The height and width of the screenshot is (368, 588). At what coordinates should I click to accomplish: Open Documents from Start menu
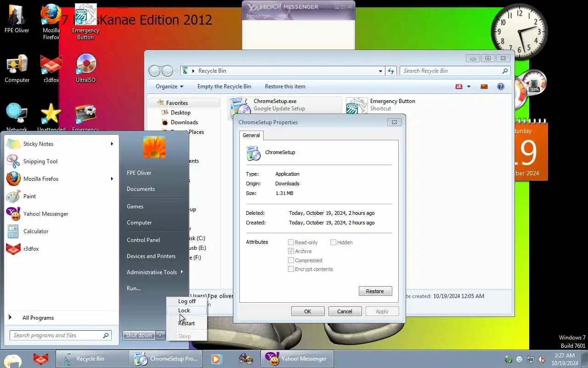click(x=141, y=189)
